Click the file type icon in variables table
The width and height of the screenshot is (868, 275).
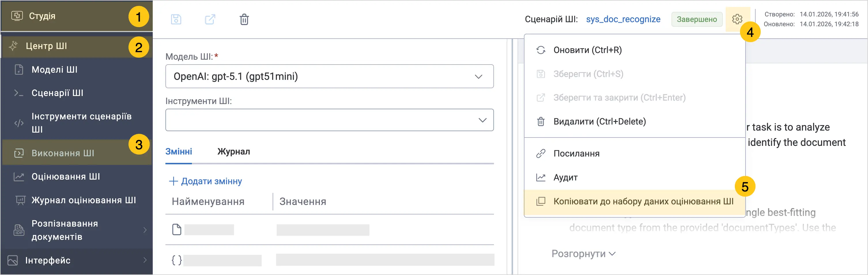click(177, 229)
